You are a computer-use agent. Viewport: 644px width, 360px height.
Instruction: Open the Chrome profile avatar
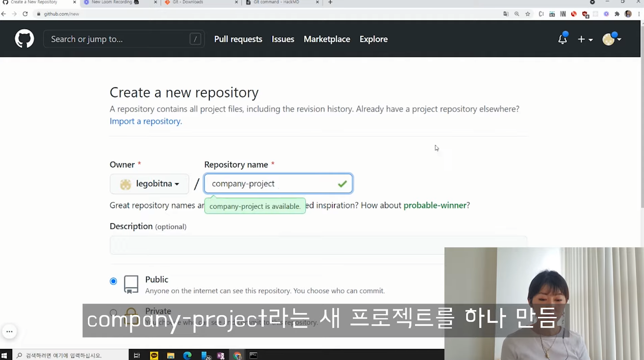pyautogui.click(x=628, y=14)
